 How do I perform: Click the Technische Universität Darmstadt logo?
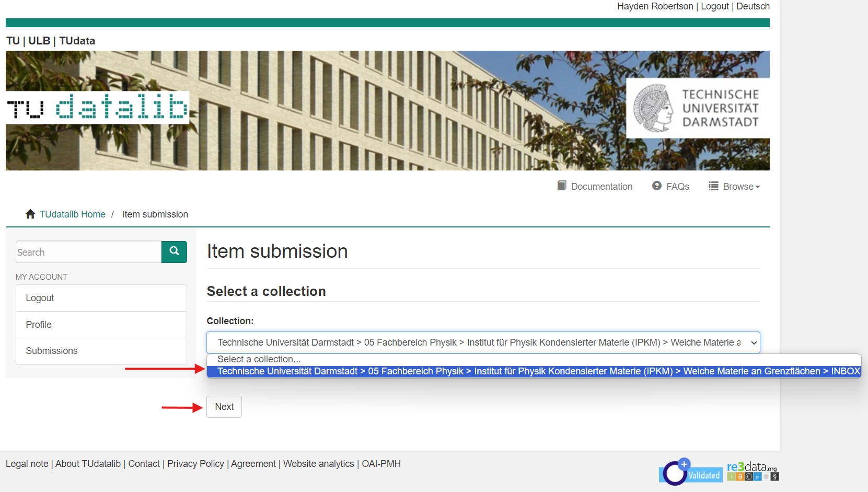(698, 108)
